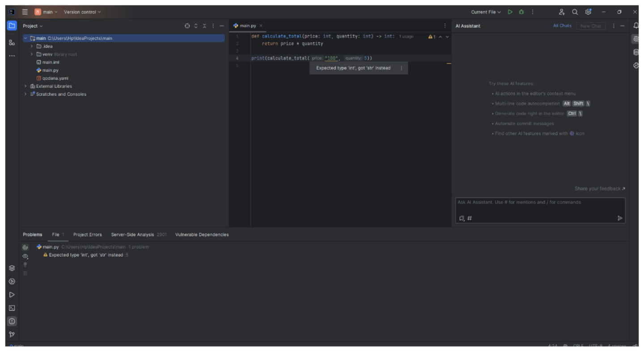Viewport: 644px width, 352px height.
Task: Show more tool windows ellipsis in left sidebar
Action: click(12, 56)
